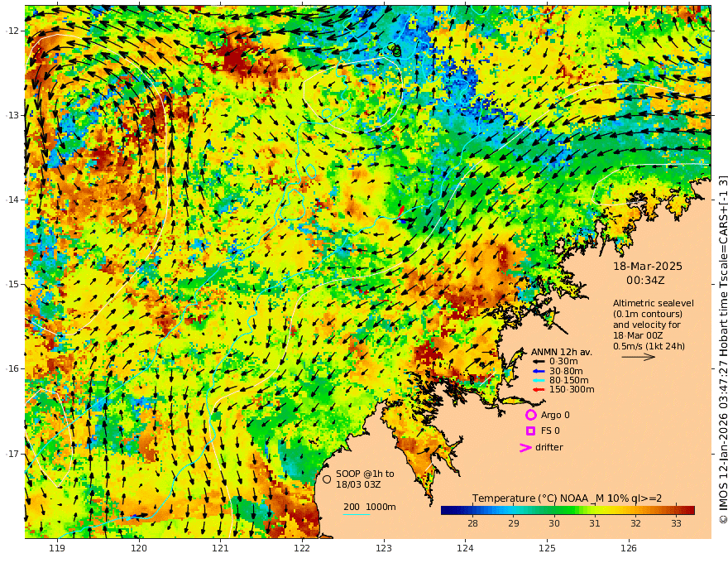
Task: Click the longitude axis label 121
Action: [221, 548]
